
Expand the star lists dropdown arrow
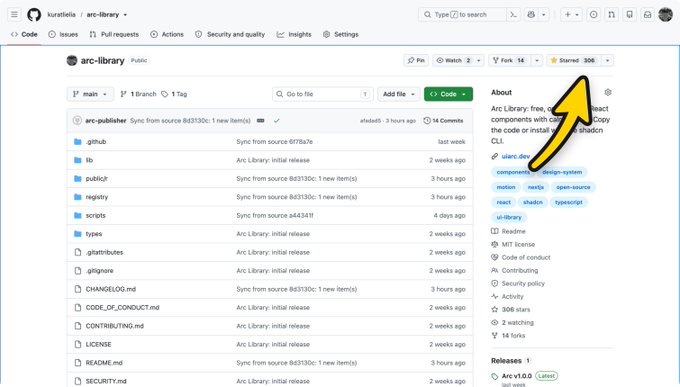[607, 60]
